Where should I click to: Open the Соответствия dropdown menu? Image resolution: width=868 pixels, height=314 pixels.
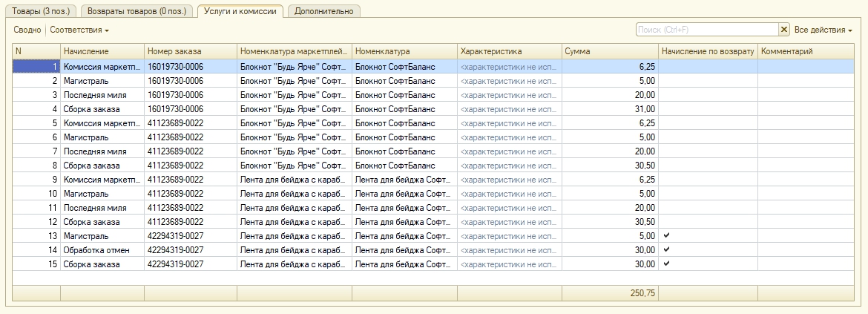pos(79,30)
